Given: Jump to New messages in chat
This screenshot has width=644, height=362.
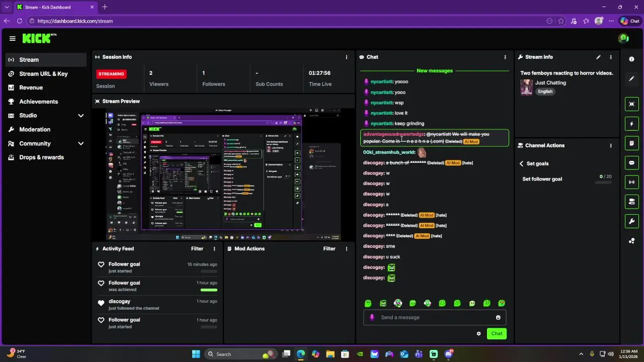Looking at the screenshot, I should click(x=435, y=71).
